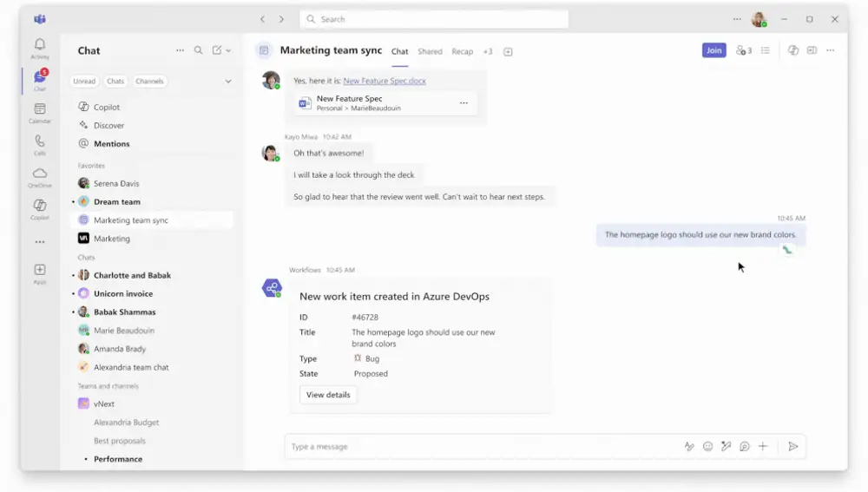The image size is (868, 492).
Task: Open chat in side panel icon
Action: (812, 50)
